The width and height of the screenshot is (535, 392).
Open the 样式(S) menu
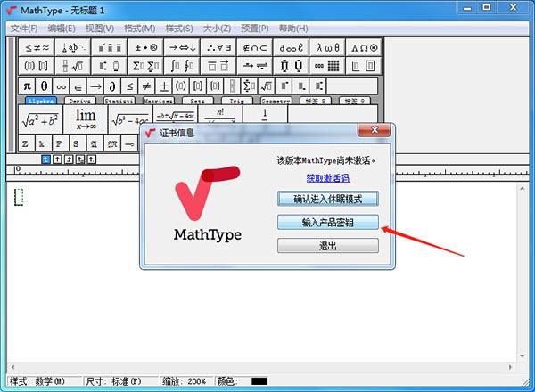point(179,29)
